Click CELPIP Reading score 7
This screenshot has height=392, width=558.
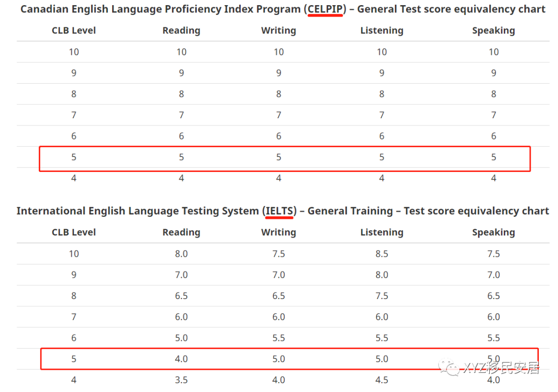181,115
